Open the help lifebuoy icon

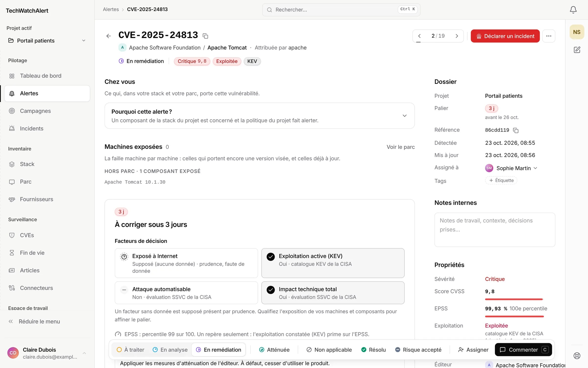(577, 355)
